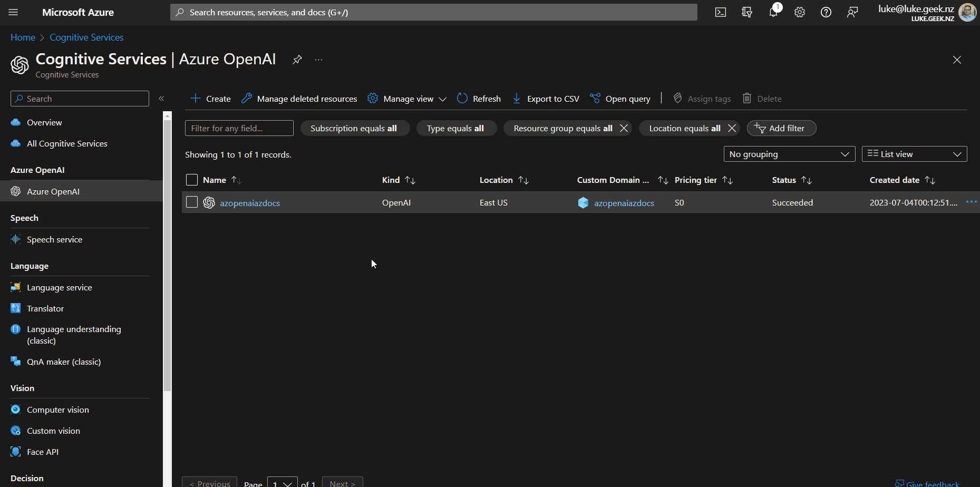Expand the Manage view dropdown
Viewport: 980px width, 487px height.
click(407, 99)
